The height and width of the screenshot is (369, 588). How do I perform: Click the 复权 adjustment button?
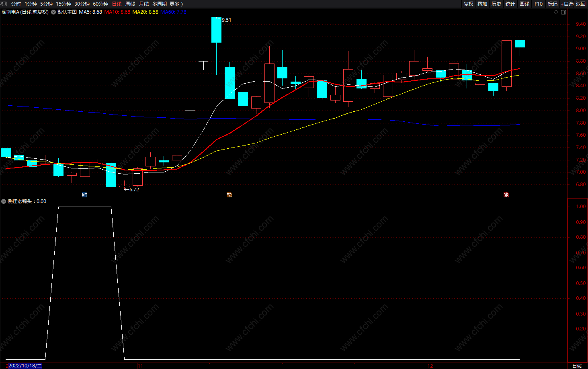pyautogui.click(x=469, y=4)
